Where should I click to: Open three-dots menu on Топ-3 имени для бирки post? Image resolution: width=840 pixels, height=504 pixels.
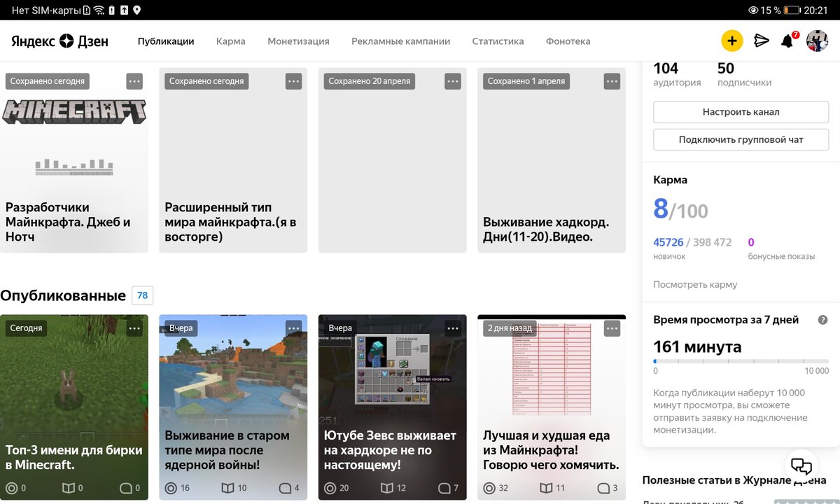pyautogui.click(x=134, y=328)
